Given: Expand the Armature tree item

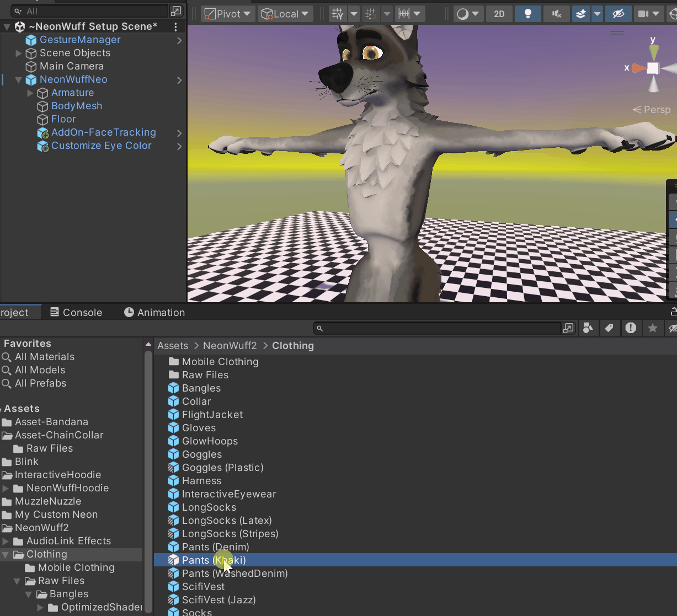Looking at the screenshot, I should (x=30, y=93).
